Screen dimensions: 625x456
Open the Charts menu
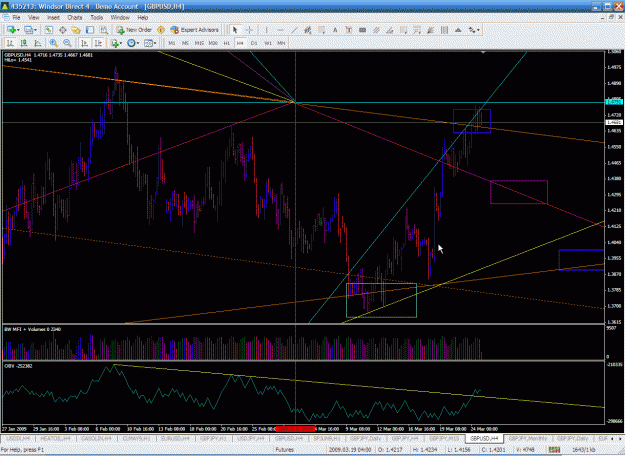click(75, 18)
